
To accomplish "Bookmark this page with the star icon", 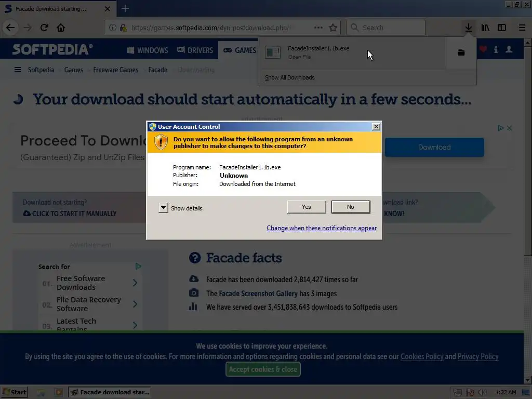I will tap(333, 28).
